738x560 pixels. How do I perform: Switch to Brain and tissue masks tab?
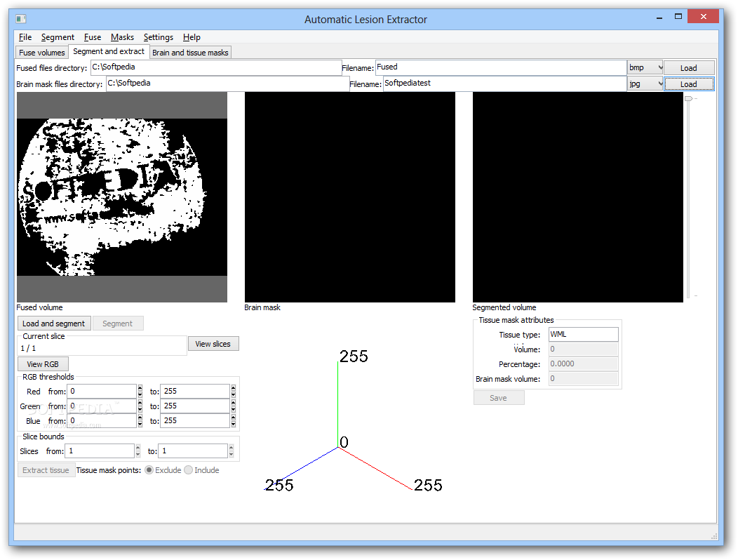[x=190, y=52]
